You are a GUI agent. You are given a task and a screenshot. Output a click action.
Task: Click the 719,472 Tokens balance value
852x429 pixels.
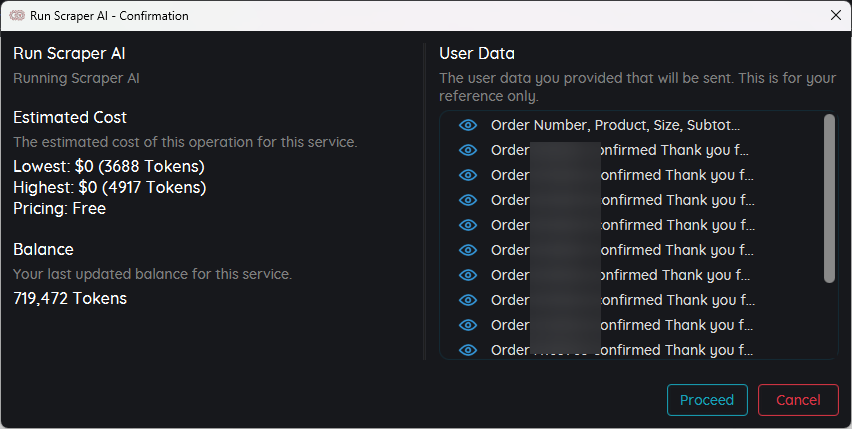70,298
